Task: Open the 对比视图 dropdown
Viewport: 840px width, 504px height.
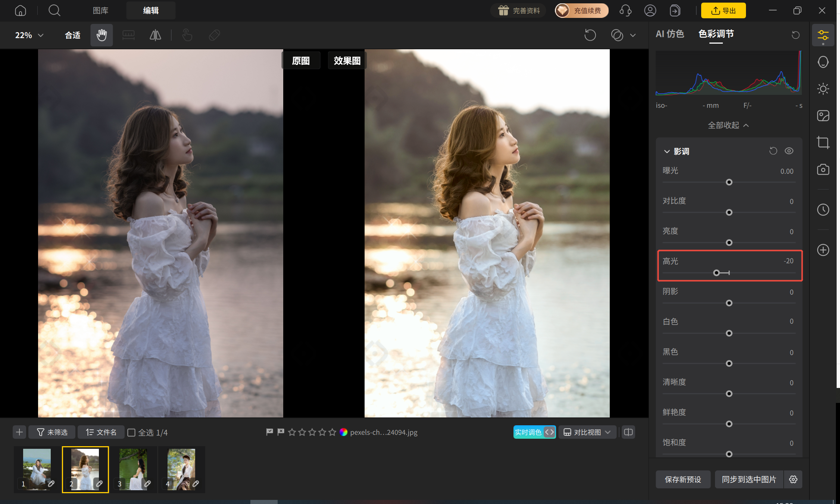Action: click(587, 432)
